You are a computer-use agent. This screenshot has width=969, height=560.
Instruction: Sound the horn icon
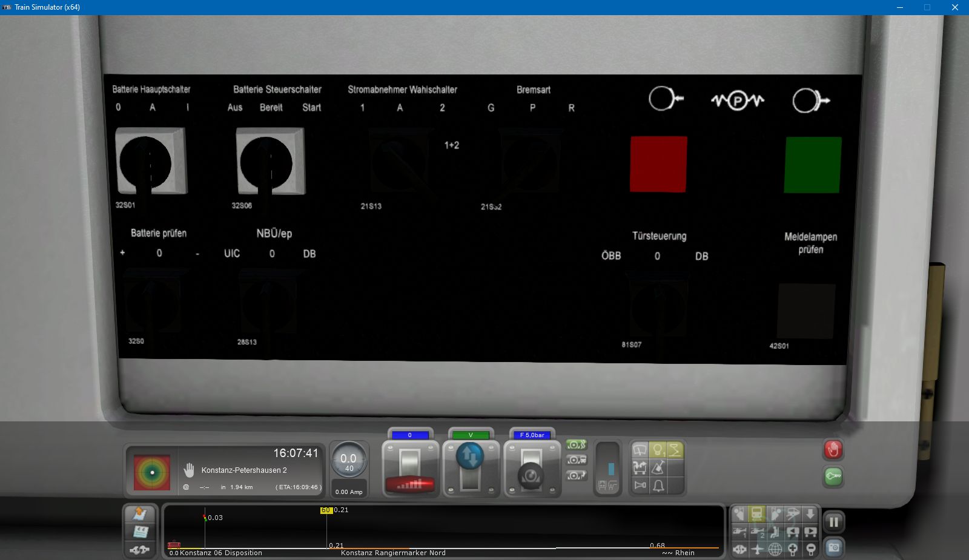640,485
